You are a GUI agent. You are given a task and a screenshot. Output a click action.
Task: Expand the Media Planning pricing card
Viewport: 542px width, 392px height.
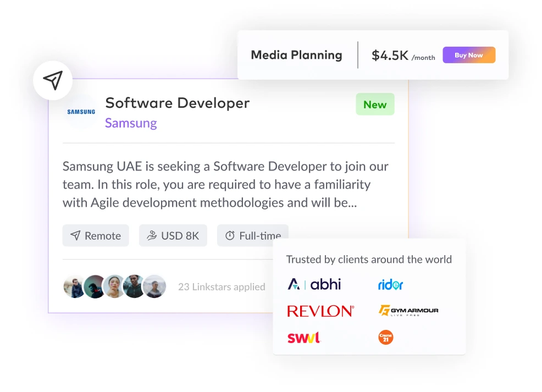point(373,54)
